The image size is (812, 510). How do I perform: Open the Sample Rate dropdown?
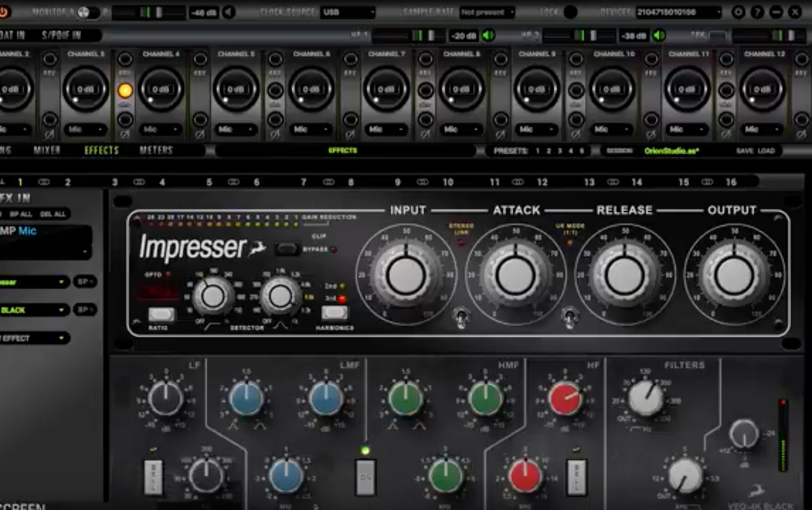[487, 12]
